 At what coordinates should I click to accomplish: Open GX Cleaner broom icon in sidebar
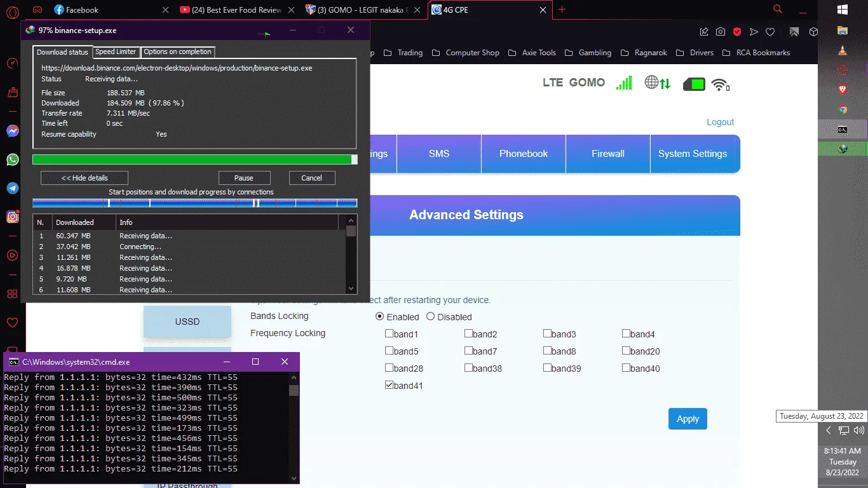(x=12, y=93)
